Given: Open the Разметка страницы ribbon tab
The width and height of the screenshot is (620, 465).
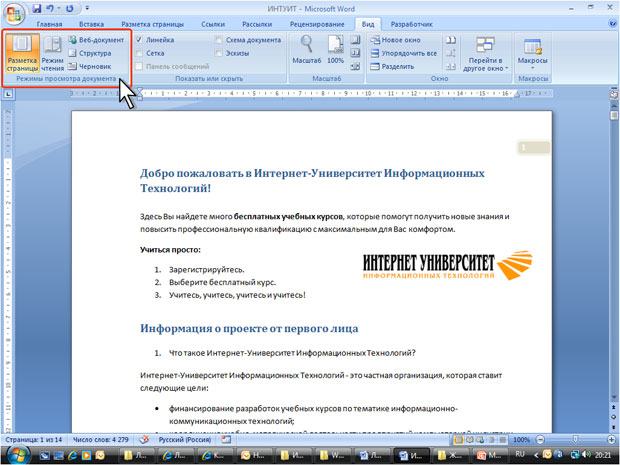Looking at the screenshot, I should coord(153,24).
